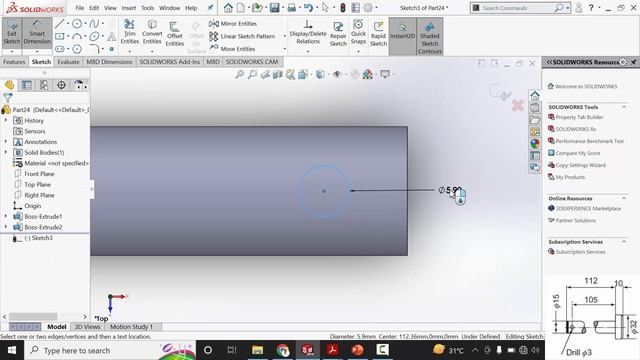Click the Offset Entities tool
640x360 pixels.
(x=175, y=33)
